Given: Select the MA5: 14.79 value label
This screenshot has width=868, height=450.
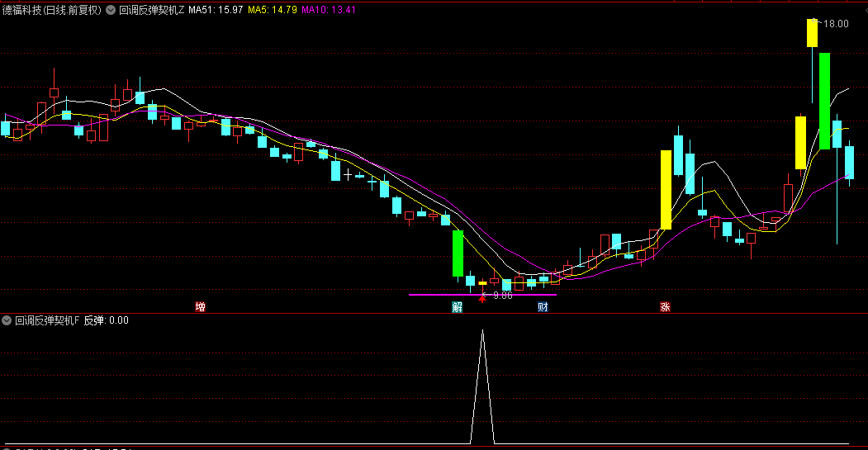Looking at the screenshot, I should (273, 10).
